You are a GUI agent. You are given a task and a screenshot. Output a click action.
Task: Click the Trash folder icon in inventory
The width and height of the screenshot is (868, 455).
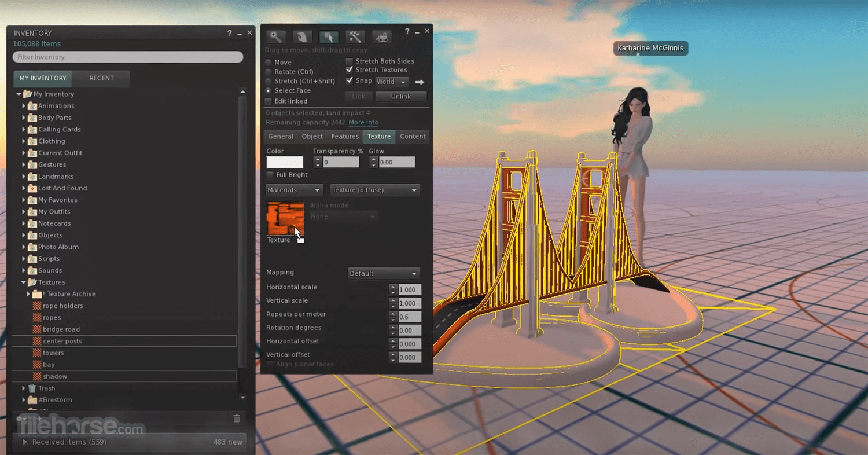32,388
